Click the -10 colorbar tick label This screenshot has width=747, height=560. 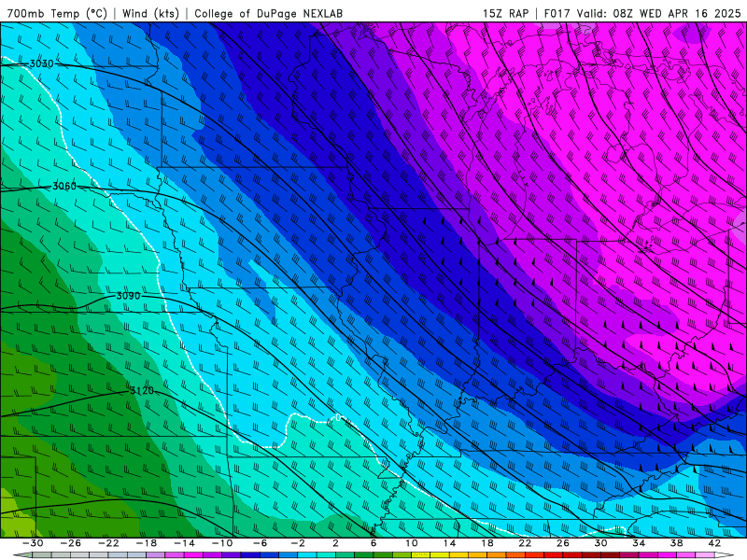222,543
